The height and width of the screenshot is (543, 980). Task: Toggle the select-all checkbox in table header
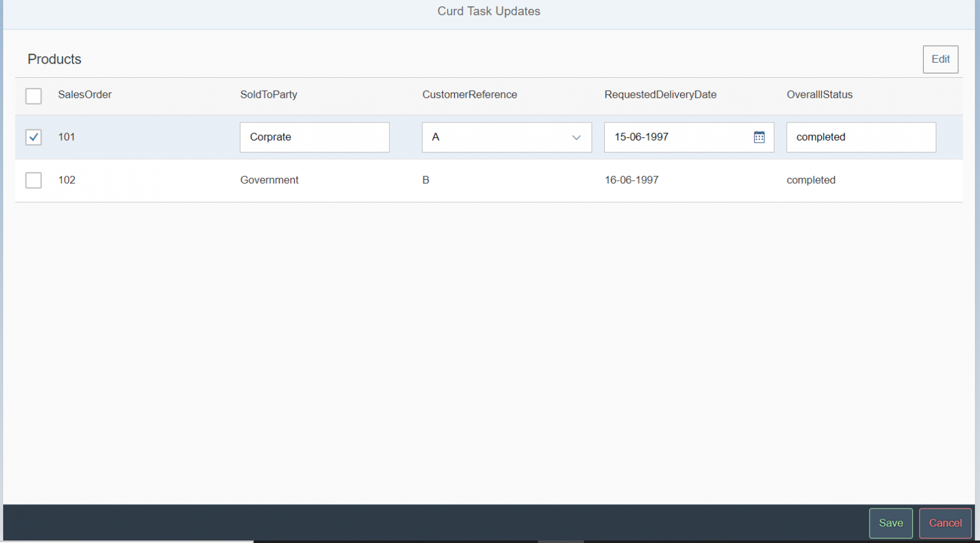pyautogui.click(x=33, y=96)
